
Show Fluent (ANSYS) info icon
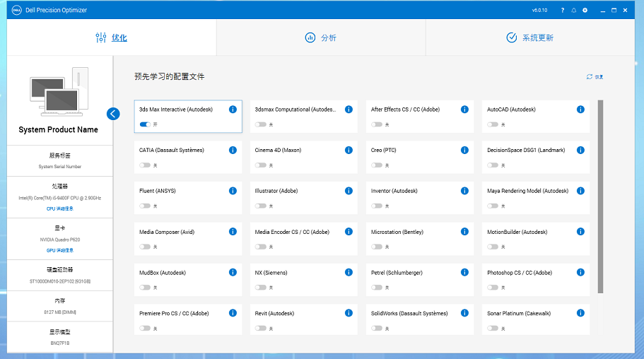pyautogui.click(x=233, y=191)
